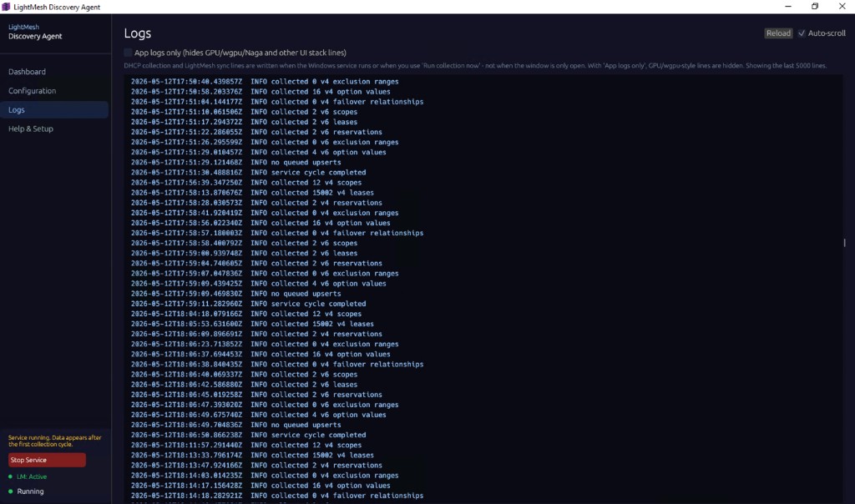Viewport: 855px width, 504px height.
Task: Select log line at 17:56:39 12 v4 scopes
Action: click(246, 183)
